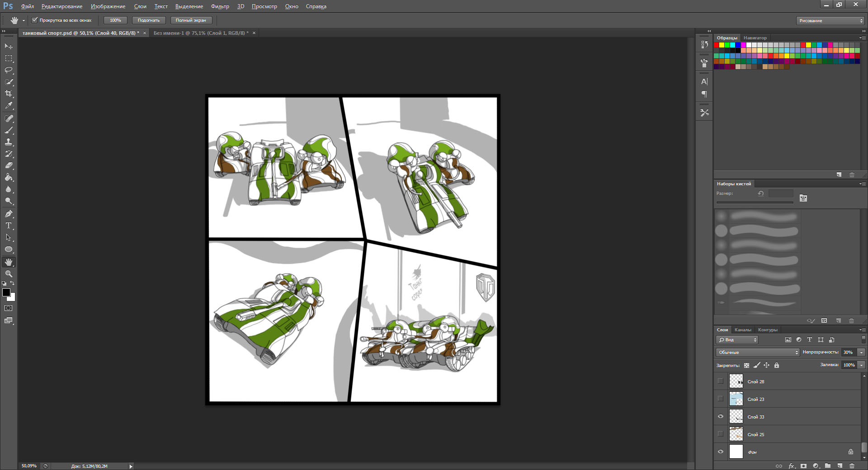Select the Zoom tool
Screen dimensions: 868x470
click(9, 274)
